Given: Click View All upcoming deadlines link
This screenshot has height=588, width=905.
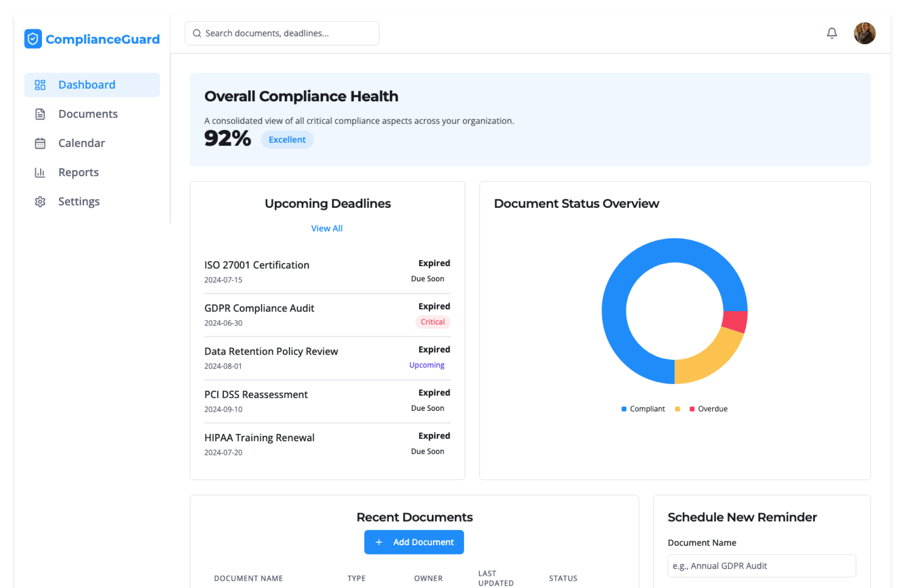Looking at the screenshot, I should [327, 229].
